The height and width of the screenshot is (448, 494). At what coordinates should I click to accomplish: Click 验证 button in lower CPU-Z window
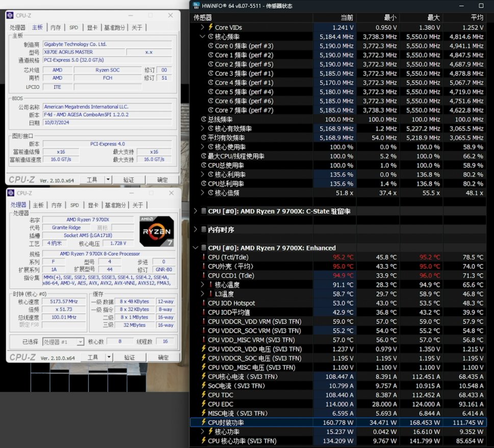tap(129, 358)
